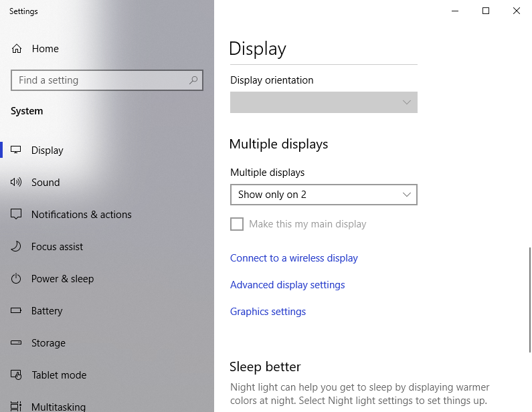Image resolution: width=532 pixels, height=412 pixels.
Task: Check Make this my main display
Action: tap(237, 224)
